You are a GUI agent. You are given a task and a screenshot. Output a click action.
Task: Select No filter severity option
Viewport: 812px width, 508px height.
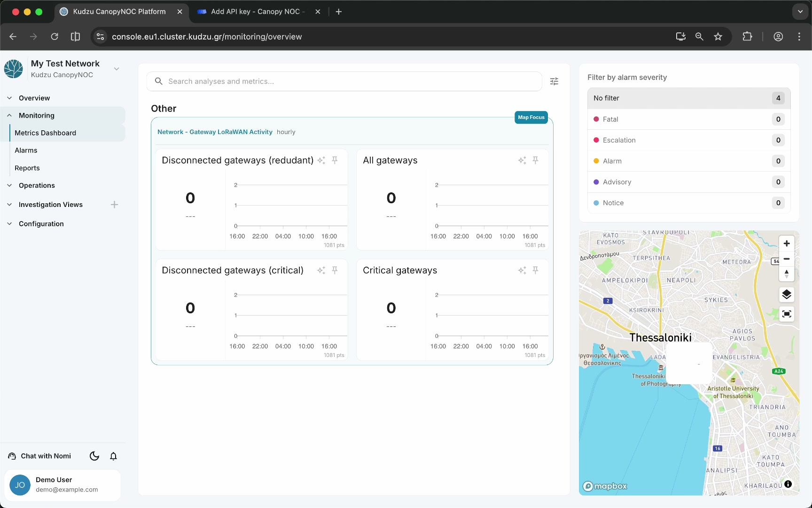tap(689, 98)
